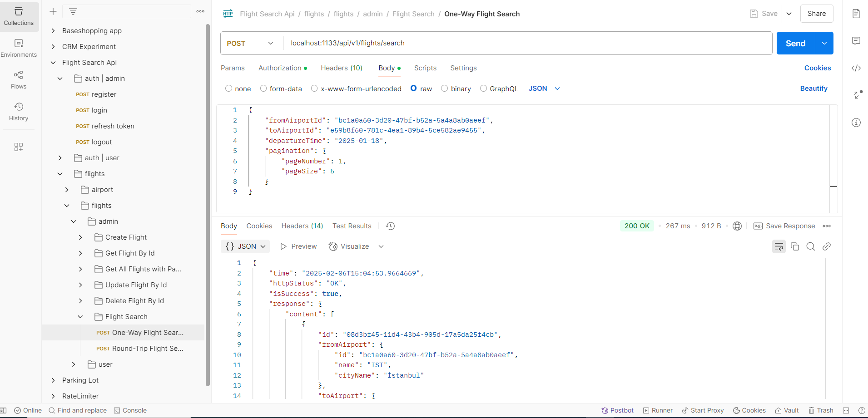The width and height of the screenshot is (868, 418).
Task: Open Console from the status bar
Action: click(130, 410)
